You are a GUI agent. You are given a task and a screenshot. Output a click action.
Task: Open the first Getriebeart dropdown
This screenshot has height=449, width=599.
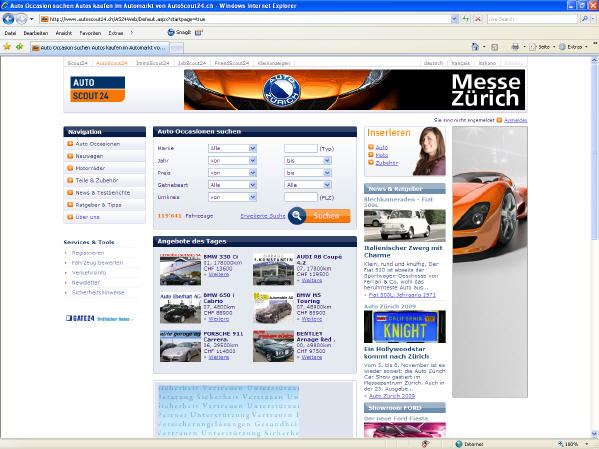pos(232,185)
